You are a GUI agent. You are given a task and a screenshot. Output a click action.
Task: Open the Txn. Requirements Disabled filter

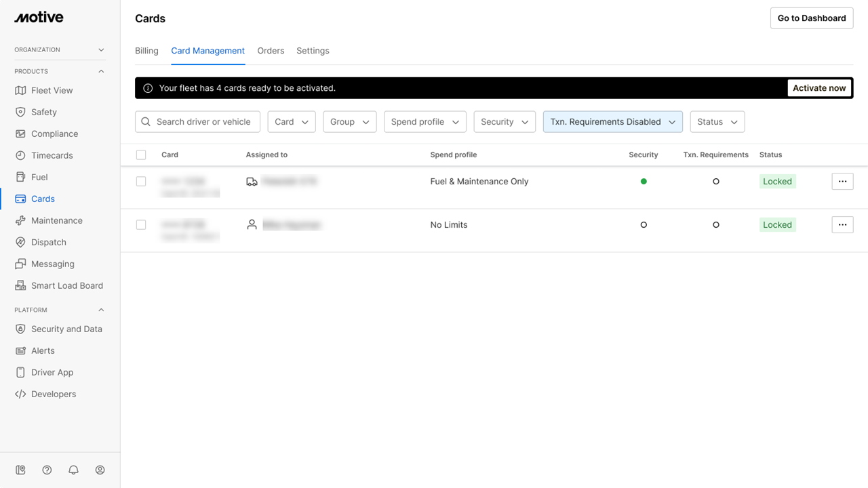click(x=612, y=122)
